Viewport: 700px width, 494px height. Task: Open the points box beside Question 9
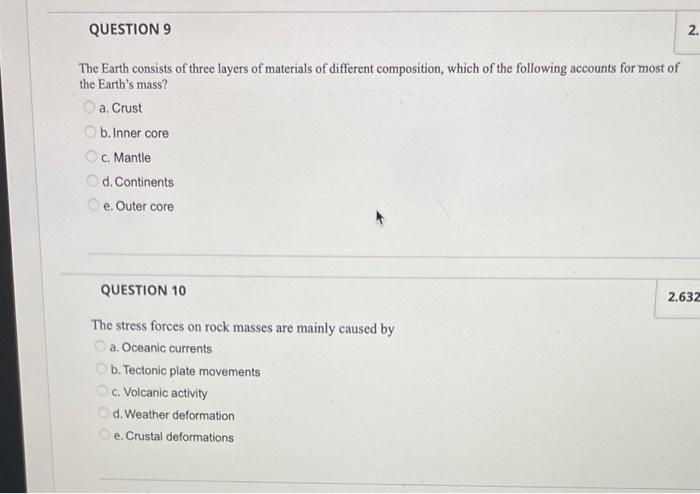pos(687,32)
